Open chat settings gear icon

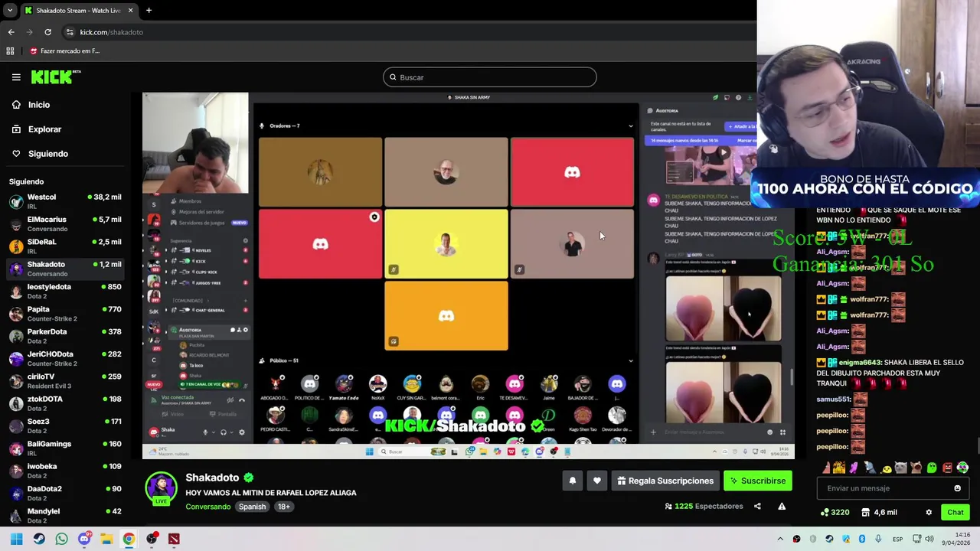coord(929,512)
